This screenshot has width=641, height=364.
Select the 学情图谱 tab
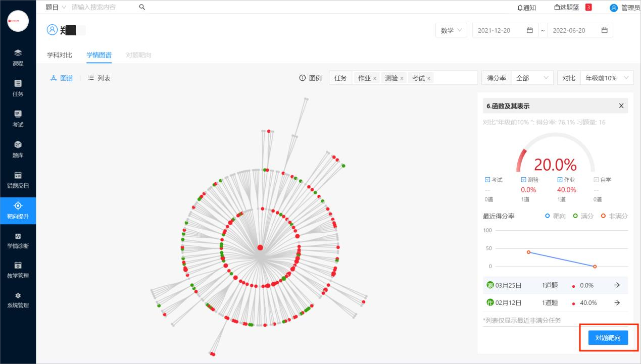tap(99, 55)
